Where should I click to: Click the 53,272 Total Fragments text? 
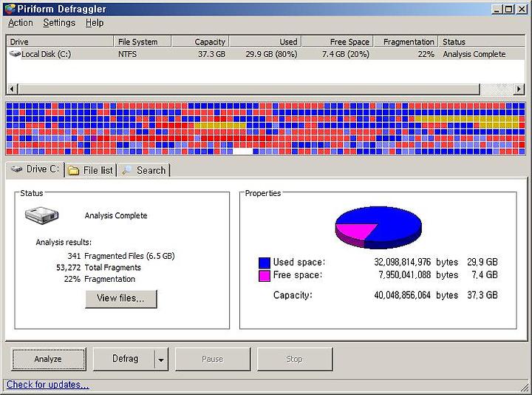pyautogui.click(x=98, y=267)
